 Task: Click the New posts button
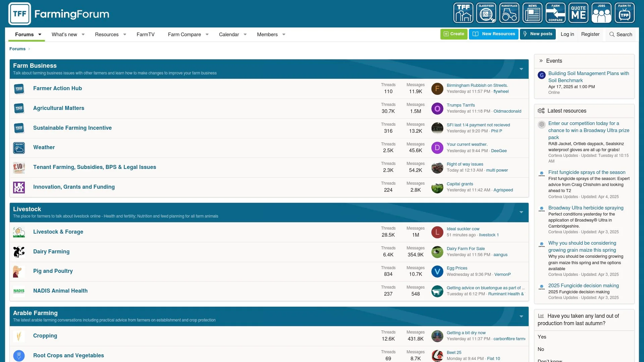point(538,34)
